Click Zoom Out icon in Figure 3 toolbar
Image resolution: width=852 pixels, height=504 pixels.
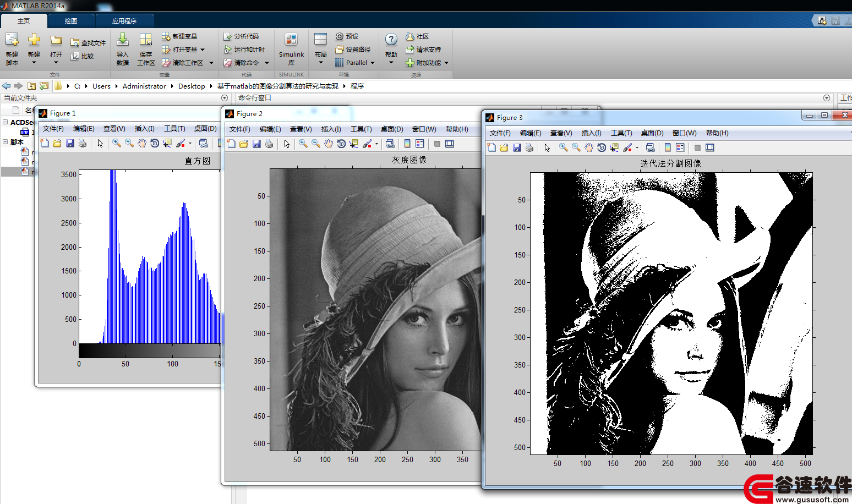click(x=576, y=147)
